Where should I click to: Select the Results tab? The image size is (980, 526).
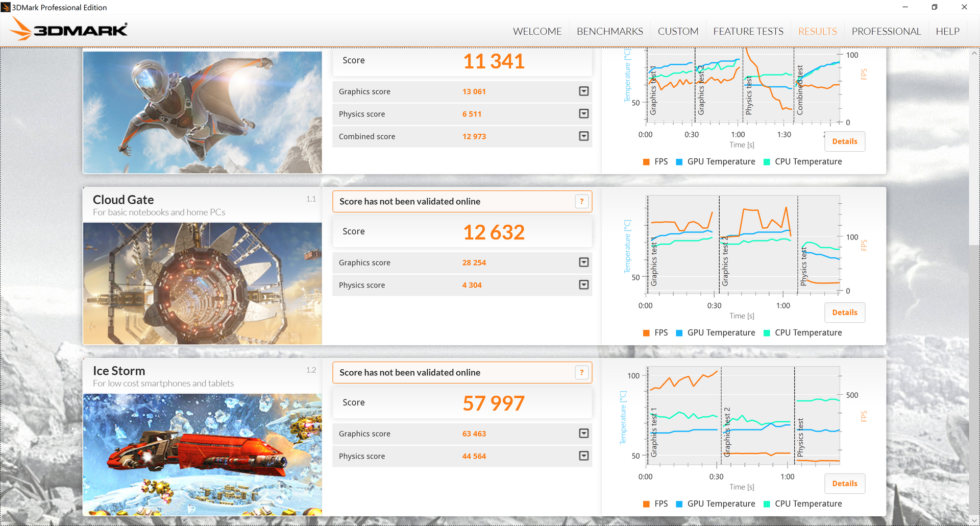click(818, 32)
